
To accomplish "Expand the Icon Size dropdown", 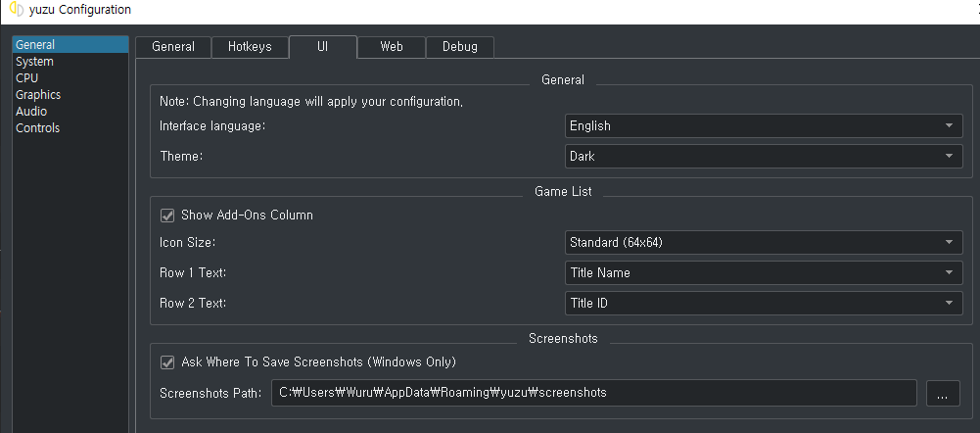I will pos(764,242).
